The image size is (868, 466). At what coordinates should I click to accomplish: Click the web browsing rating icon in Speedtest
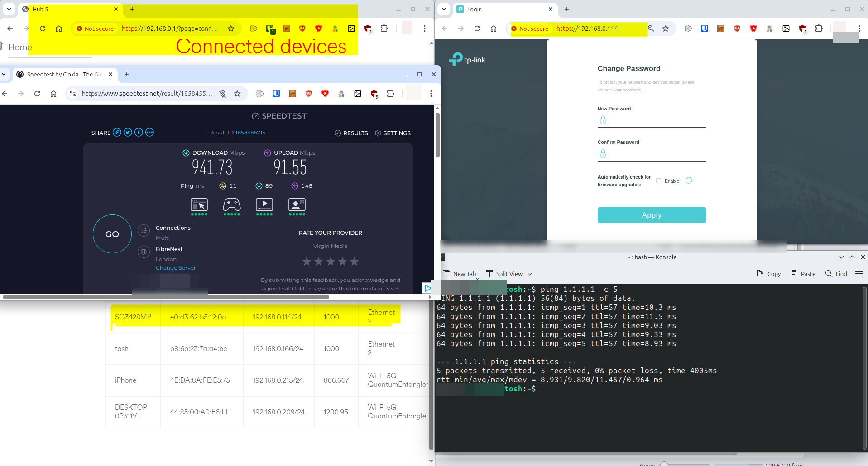pos(199,205)
